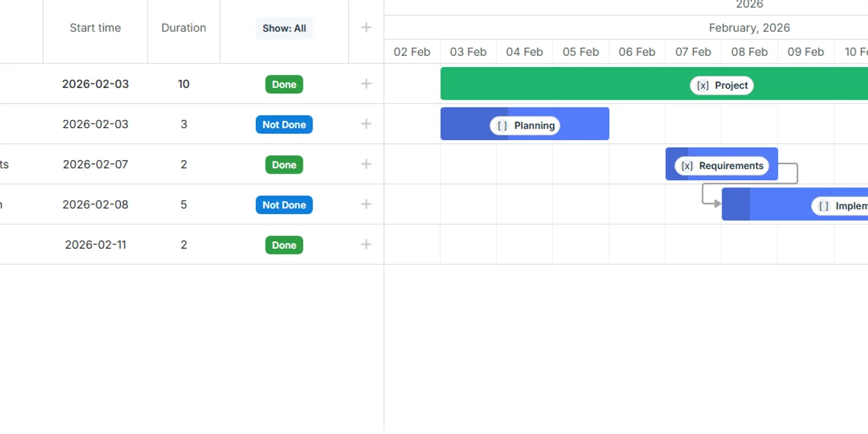The height and width of the screenshot is (434, 868).
Task: Toggle Not Done status for Planning row
Action: pos(284,125)
